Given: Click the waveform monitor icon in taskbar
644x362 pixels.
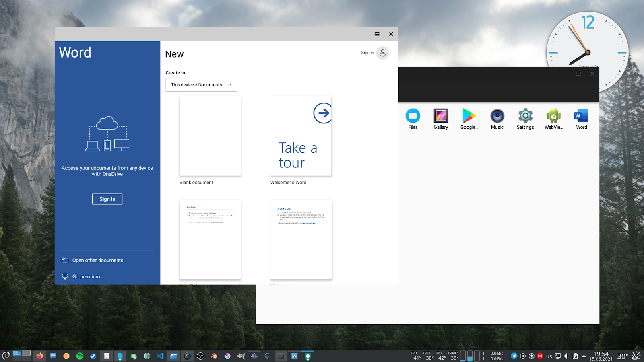Looking at the screenshot, I should click(294, 356).
